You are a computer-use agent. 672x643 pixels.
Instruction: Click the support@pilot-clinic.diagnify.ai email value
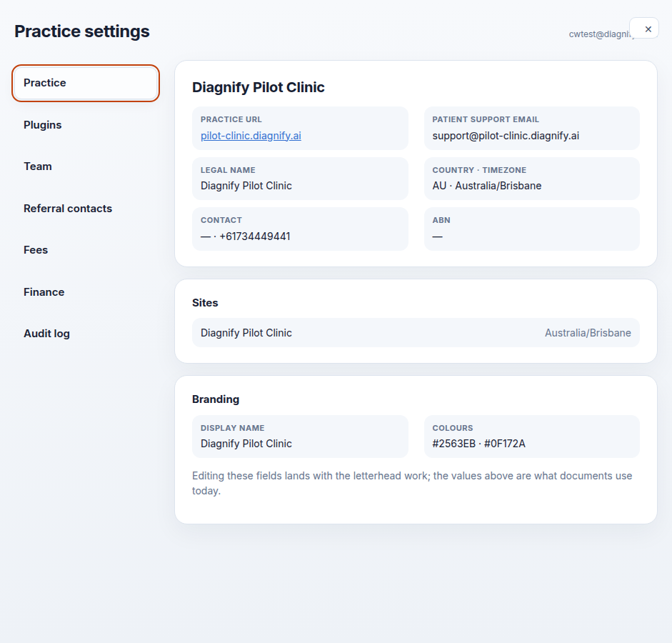coord(506,136)
